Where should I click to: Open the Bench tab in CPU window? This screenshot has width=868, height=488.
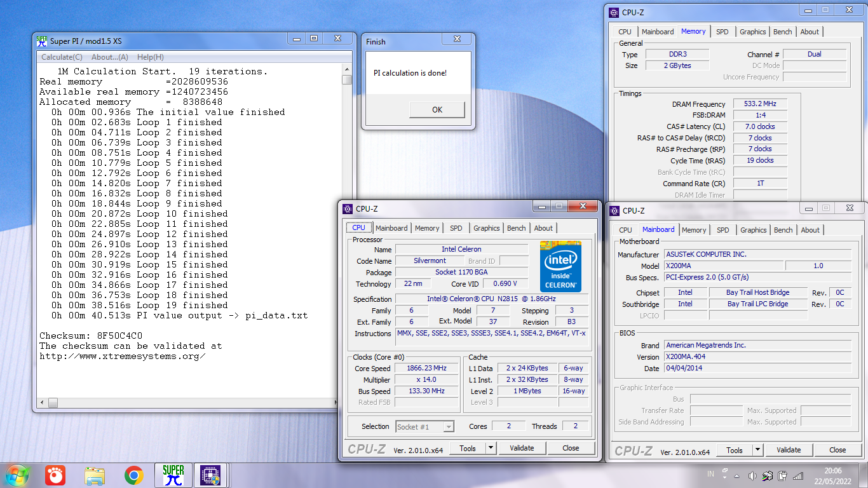point(517,228)
